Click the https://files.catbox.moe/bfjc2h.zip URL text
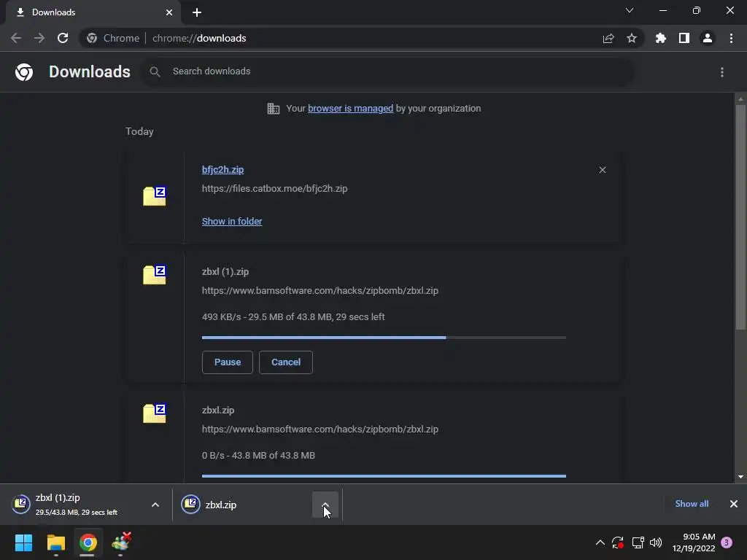The image size is (747, 560). click(274, 189)
